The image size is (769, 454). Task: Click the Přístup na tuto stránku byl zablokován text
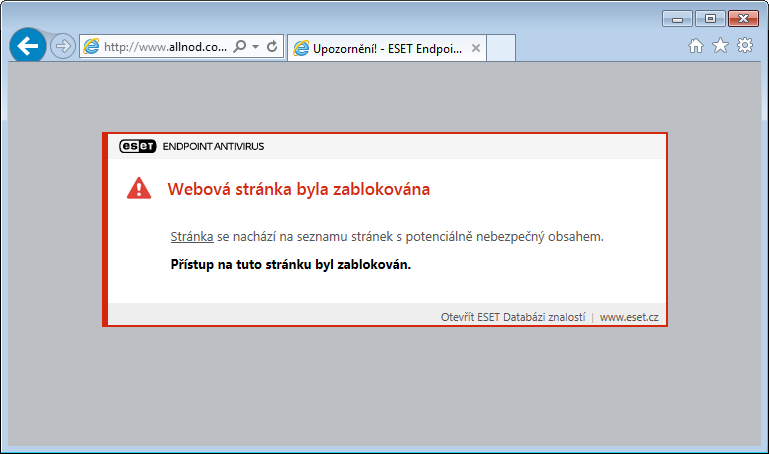[291, 265]
